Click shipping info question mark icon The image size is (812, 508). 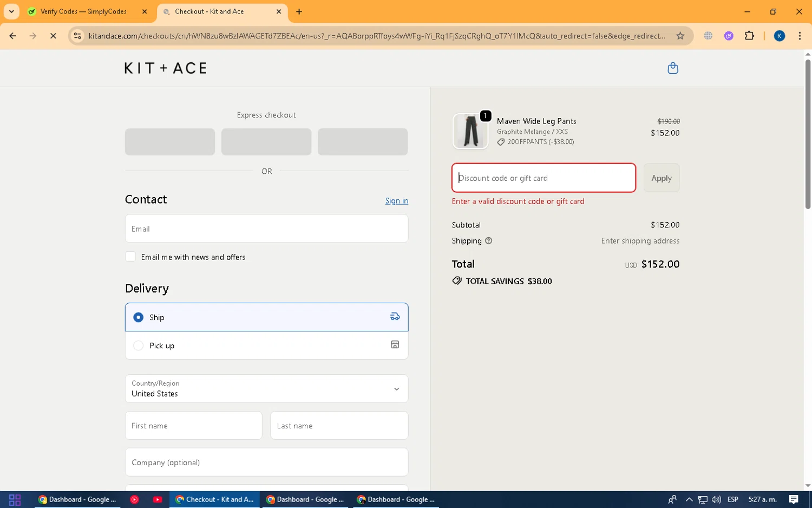(488, 241)
